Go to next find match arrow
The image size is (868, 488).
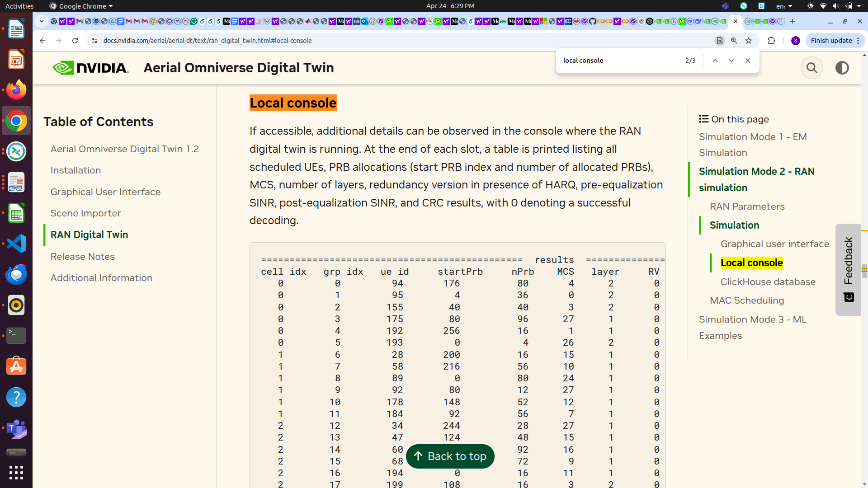coord(731,61)
